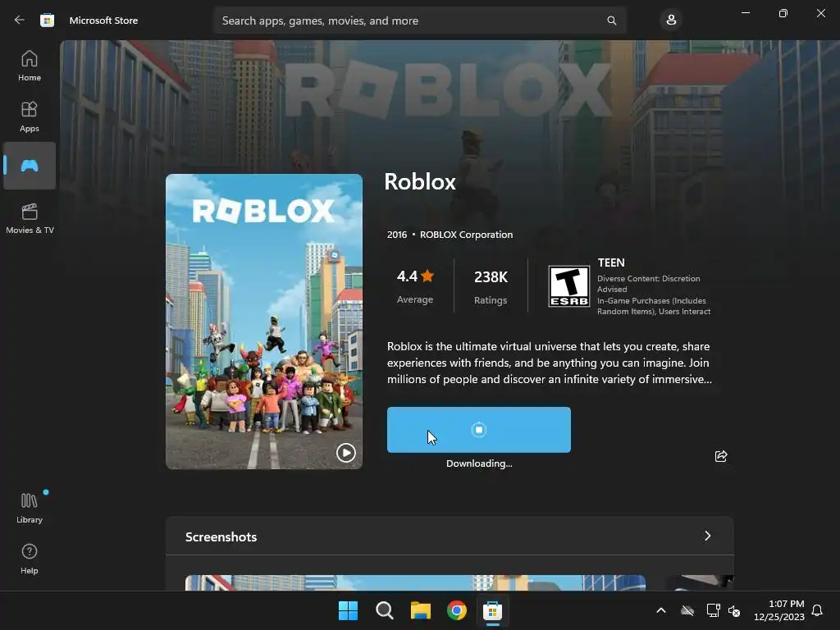Restore down the Microsoft Store window
The image size is (840, 630).
pyautogui.click(x=783, y=13)
